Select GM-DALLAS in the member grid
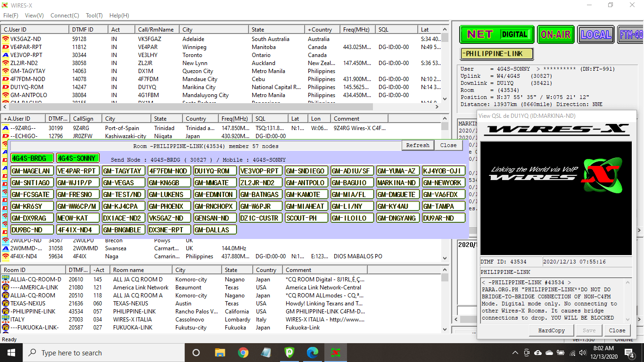This screenshot has height=362, width=644. pyautogui.click(x=215, y=230)
